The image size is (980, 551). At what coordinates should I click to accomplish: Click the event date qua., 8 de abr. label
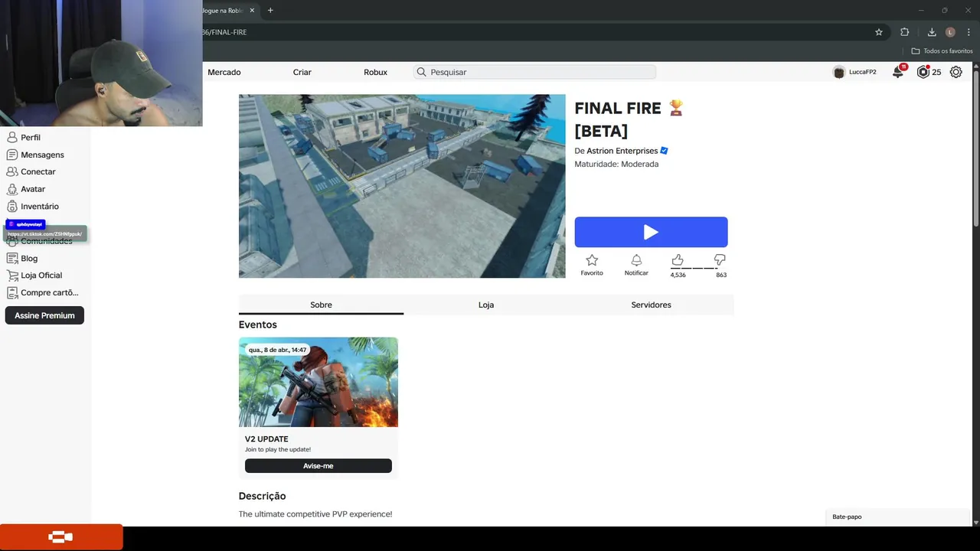[x=277, y=350]
